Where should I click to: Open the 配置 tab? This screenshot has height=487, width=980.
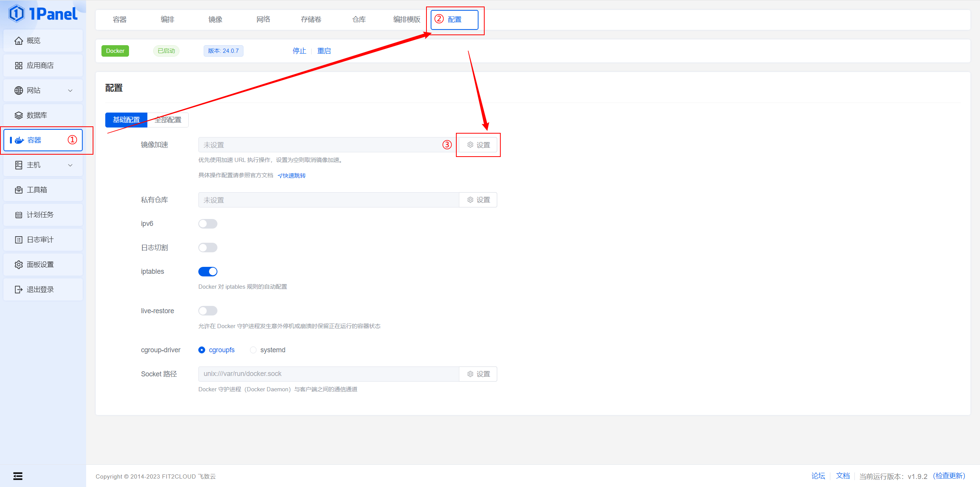tap(454, 20)
